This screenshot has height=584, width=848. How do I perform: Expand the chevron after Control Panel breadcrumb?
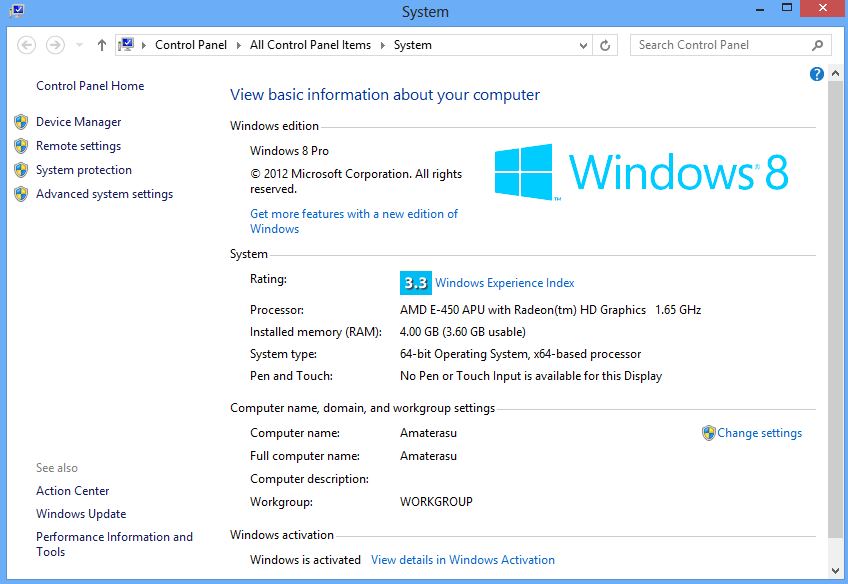click(238, 45)
